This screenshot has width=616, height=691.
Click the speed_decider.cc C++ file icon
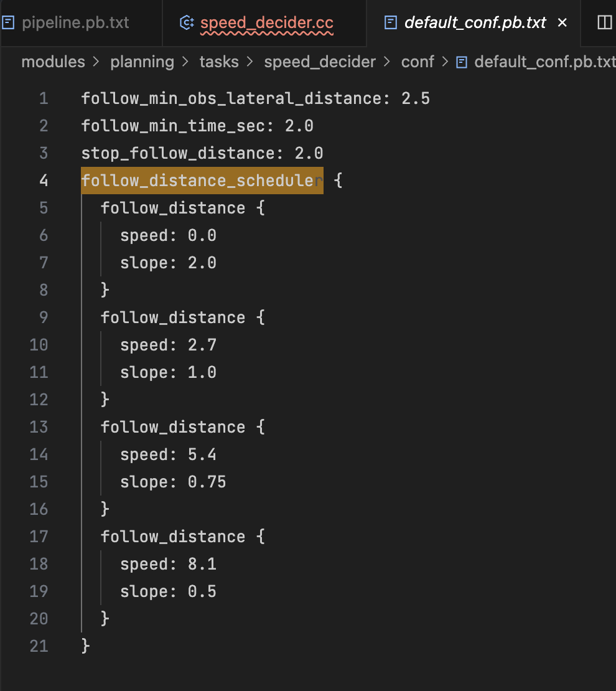point(185,23)
